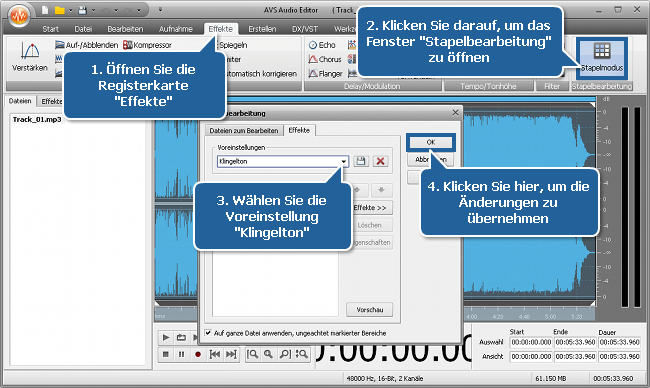Screen dimensions: 650x388
Task: Click Ansicht Ende time field
Action: (575, 356)
